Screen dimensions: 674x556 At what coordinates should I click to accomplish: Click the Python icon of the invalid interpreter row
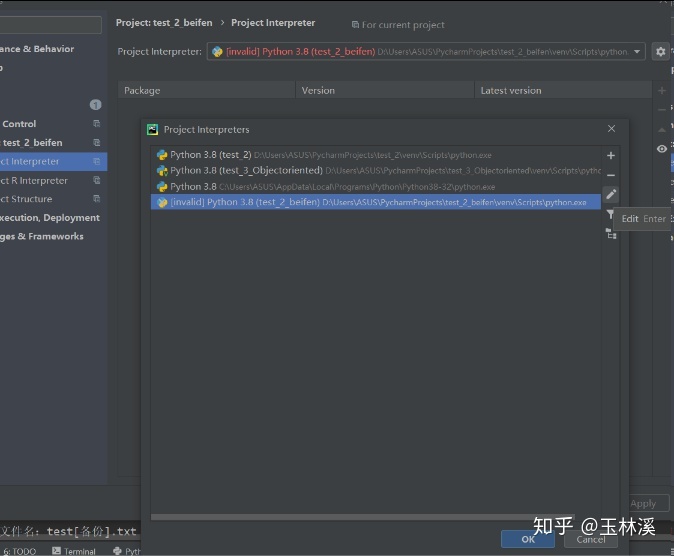point(162,203)
